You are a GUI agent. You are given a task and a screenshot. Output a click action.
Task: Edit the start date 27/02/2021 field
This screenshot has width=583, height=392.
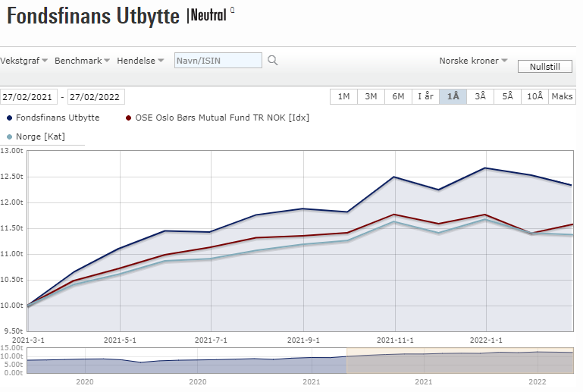pyautogui.click(x=29, y=97)
